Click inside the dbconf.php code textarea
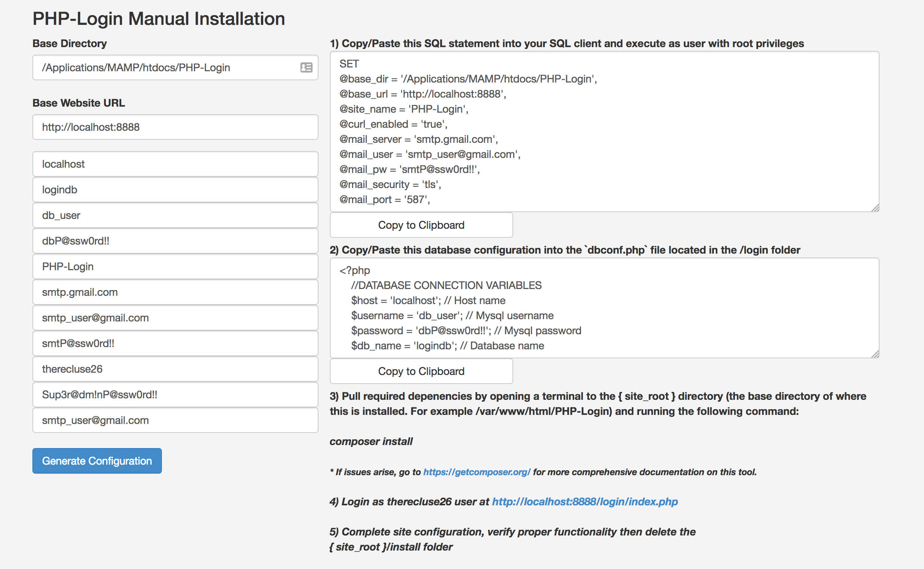Screen dimensions: 924x569 click(604, 308)
